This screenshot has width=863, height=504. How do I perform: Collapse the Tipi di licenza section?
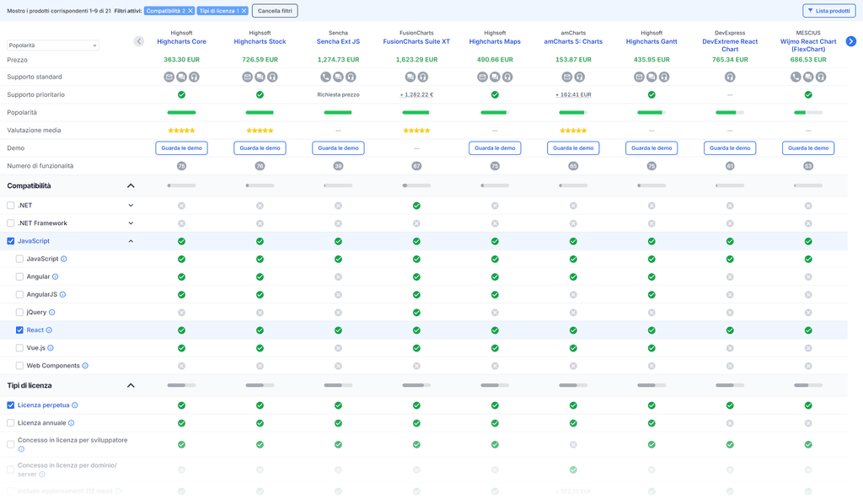pyautogui.click(x=131, y=386)
